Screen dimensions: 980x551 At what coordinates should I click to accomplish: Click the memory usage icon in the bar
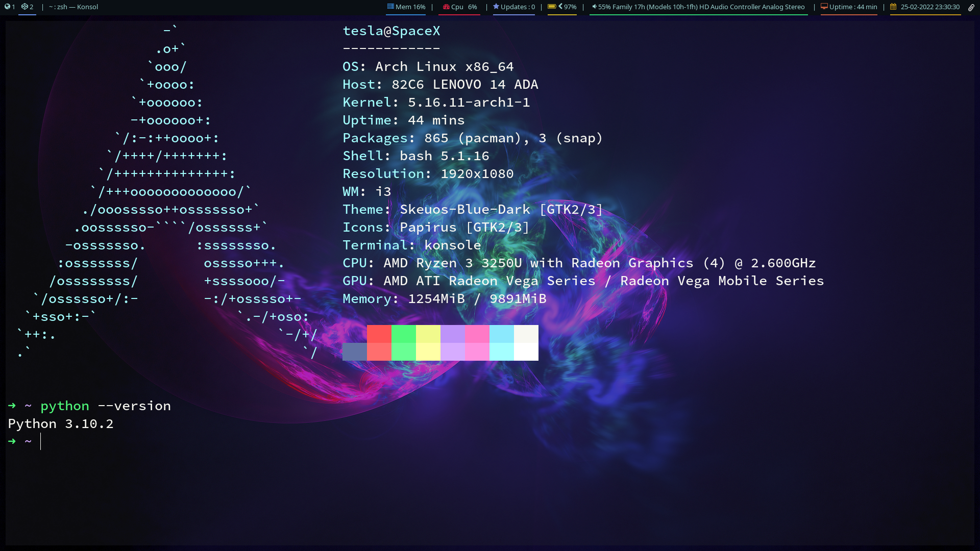pyautogui.click(x=390, y=7)
